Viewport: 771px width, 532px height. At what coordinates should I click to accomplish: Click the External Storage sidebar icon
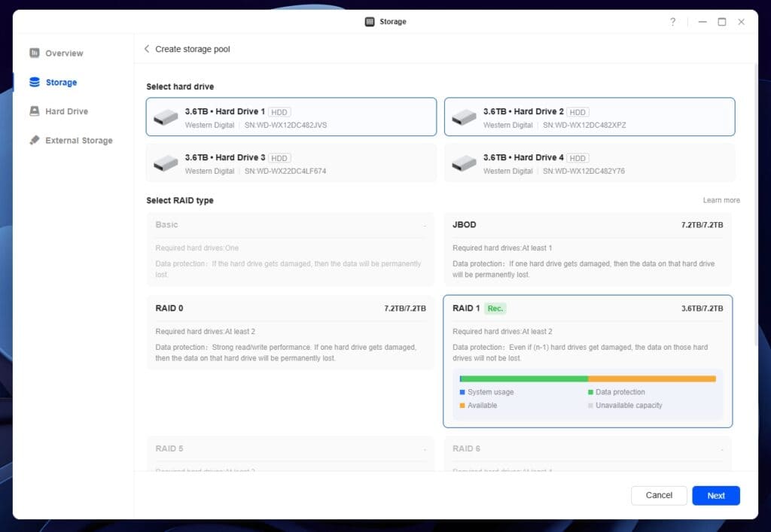(x=35, y=141)
